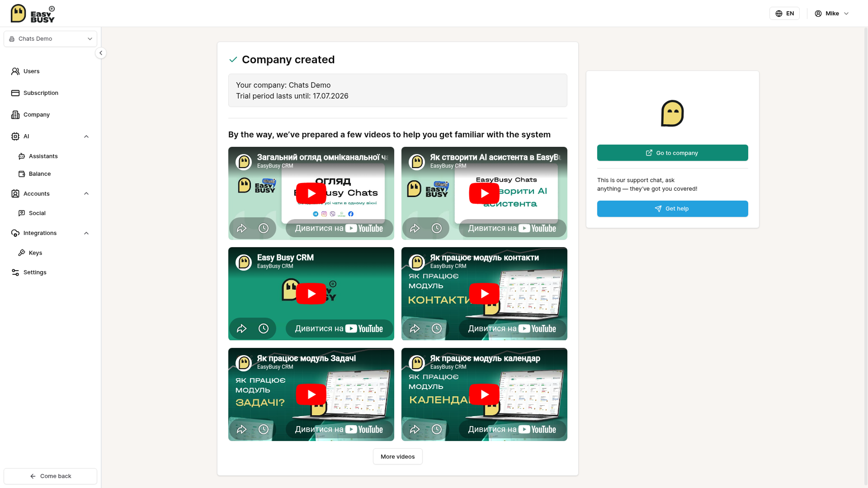Image resolution: width=868 pixels, height=488 pixels.
Task: Watch tasks module video on YouTube link
Action: [x=339, y=429]
